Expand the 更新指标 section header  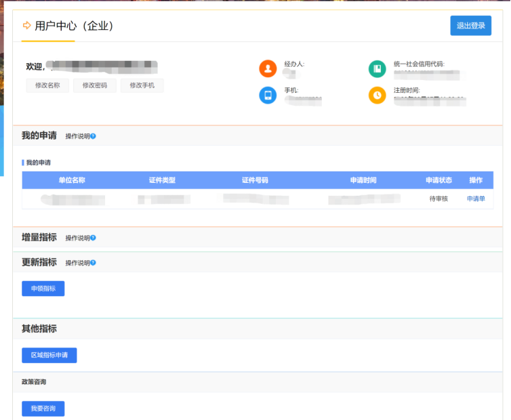pos(39,262)
